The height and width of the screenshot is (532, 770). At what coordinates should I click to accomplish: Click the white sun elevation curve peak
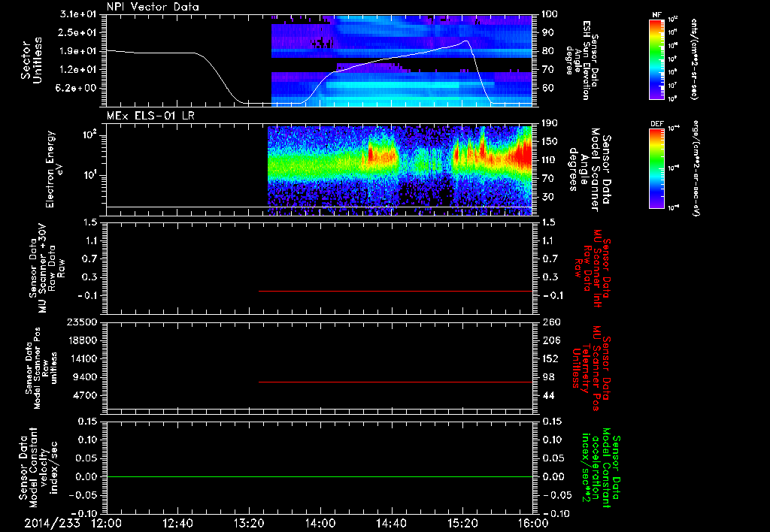(x=465, y=41)
